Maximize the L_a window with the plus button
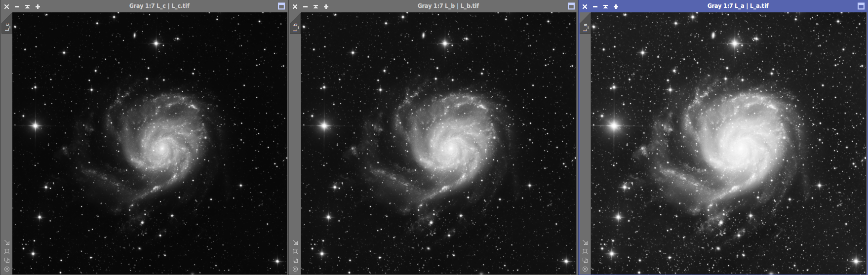This screenshot has height=275, width=868. coord(616,6)
